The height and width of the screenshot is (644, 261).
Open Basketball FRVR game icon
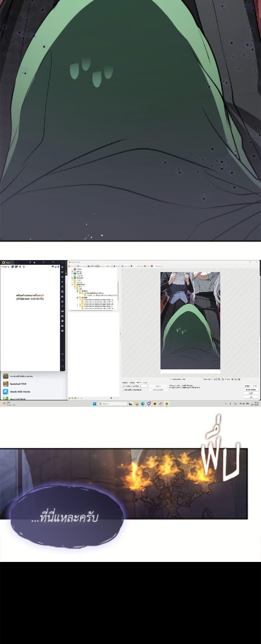6,384
